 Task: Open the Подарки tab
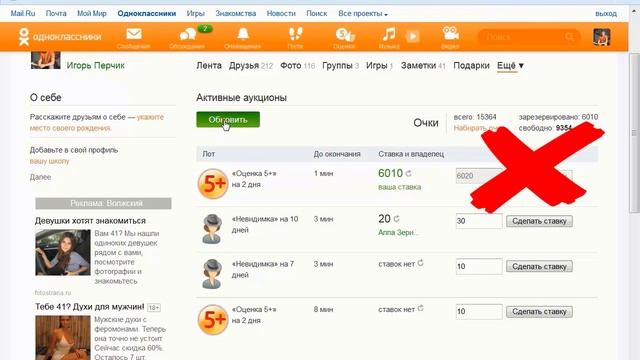471,65
